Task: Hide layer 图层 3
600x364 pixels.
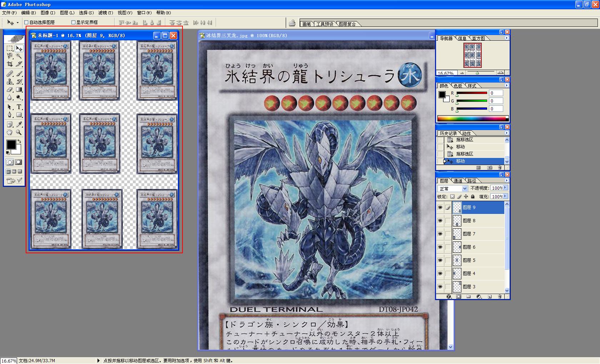Action: pyautogui.click(x=440, y=287)
